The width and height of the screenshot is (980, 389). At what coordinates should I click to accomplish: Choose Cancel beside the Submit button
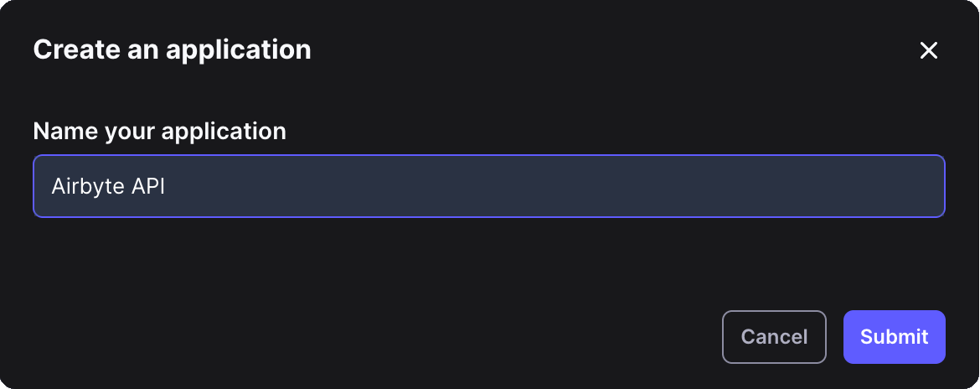click(x=774, y=337)
